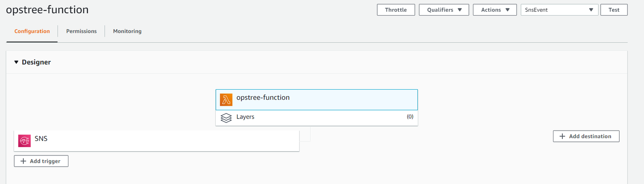Screen dimensions: 644x184
Task: Select the Layers row label
Action: pos(245,117)
